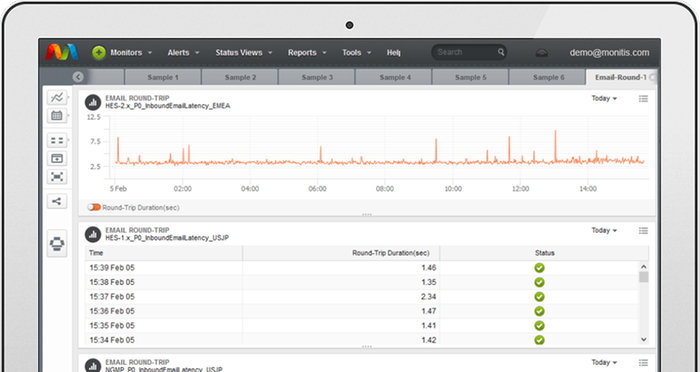Click the Monitis colorful logo

click(62, 52)
